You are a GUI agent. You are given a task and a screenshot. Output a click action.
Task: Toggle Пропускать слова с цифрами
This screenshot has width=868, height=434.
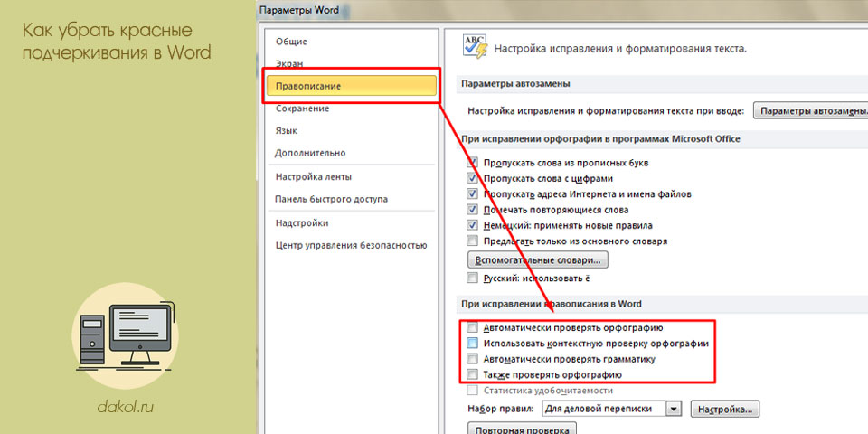click(472, 178)
